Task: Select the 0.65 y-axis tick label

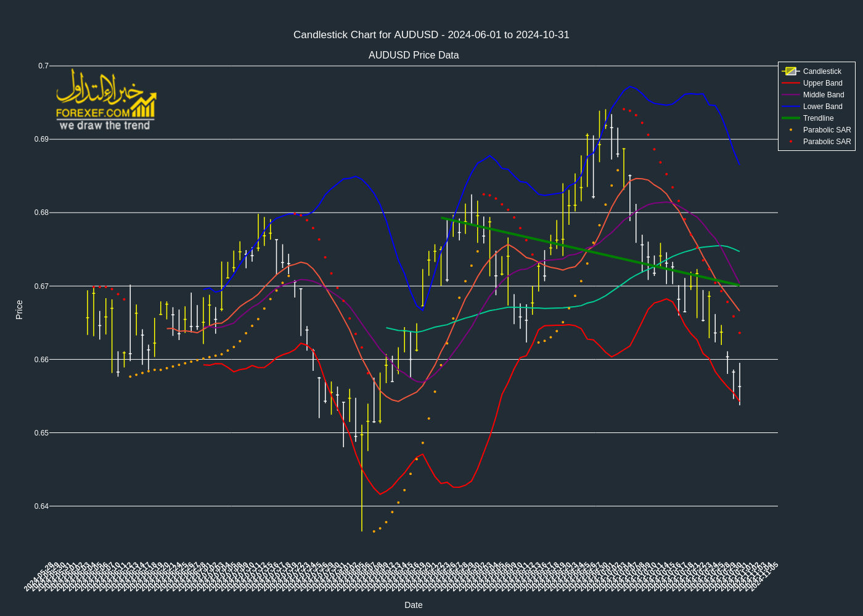Action: (x=41, y=433)
